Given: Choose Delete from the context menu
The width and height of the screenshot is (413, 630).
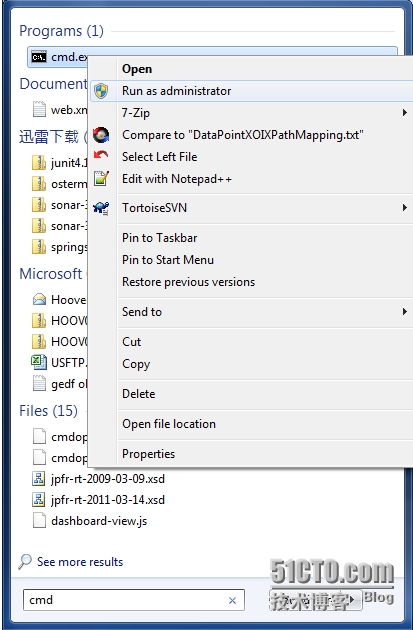Looking at the screenshot, I should [139, 394].
